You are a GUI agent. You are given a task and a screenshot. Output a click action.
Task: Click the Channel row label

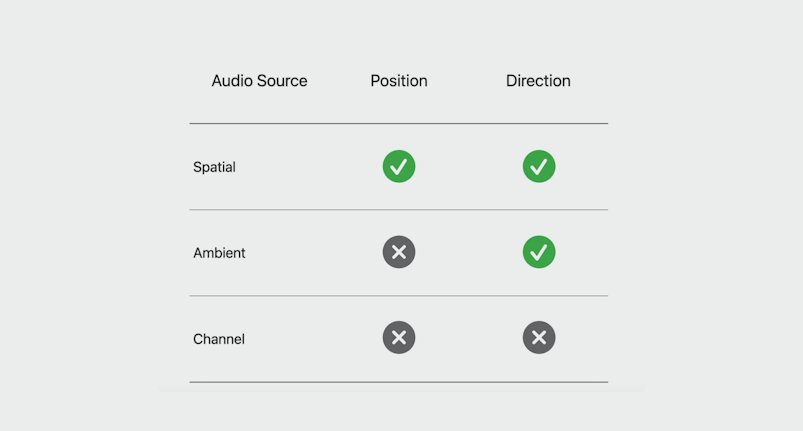[219, 339]
